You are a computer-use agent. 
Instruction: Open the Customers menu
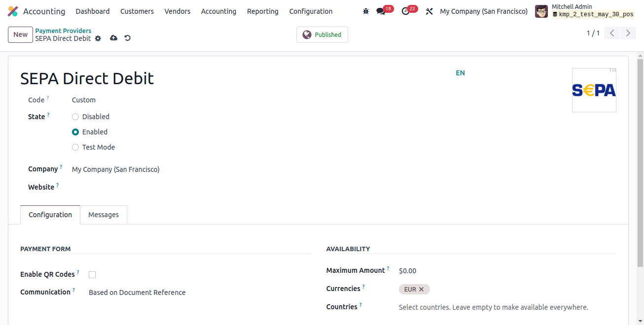click(137, 11)
